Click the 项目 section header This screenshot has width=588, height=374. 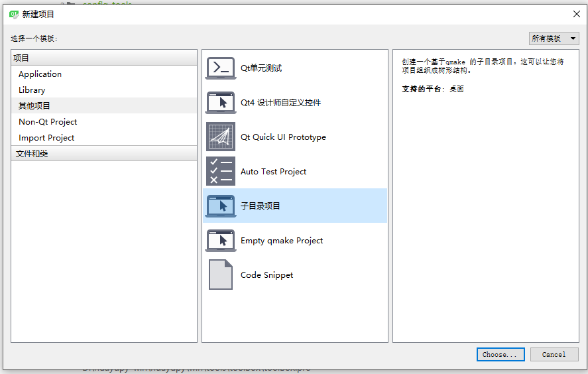point(104,58)
